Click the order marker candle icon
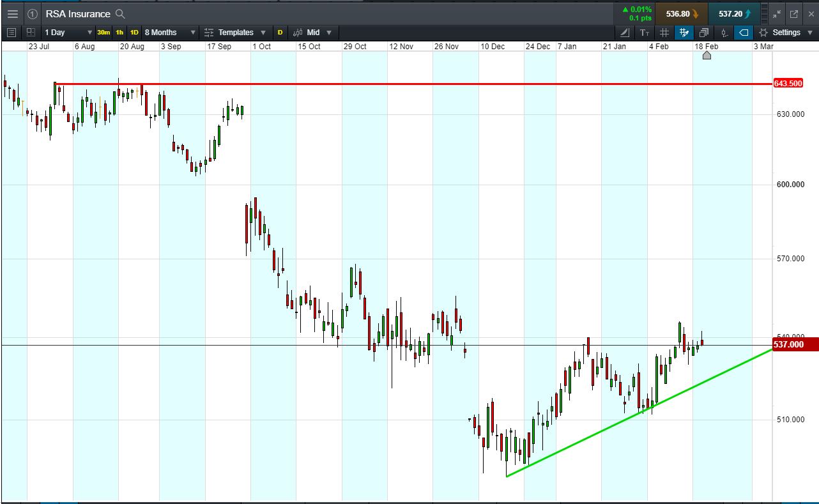Image resolution: width=819 pixels, height=504 pixels. tap(724, 32)
